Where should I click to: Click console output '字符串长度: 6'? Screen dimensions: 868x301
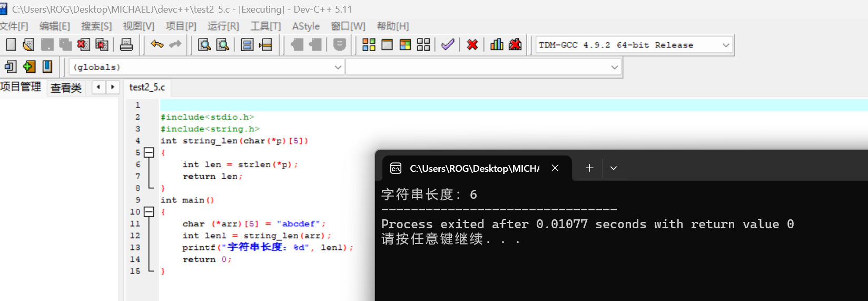(x=429, y=195)
